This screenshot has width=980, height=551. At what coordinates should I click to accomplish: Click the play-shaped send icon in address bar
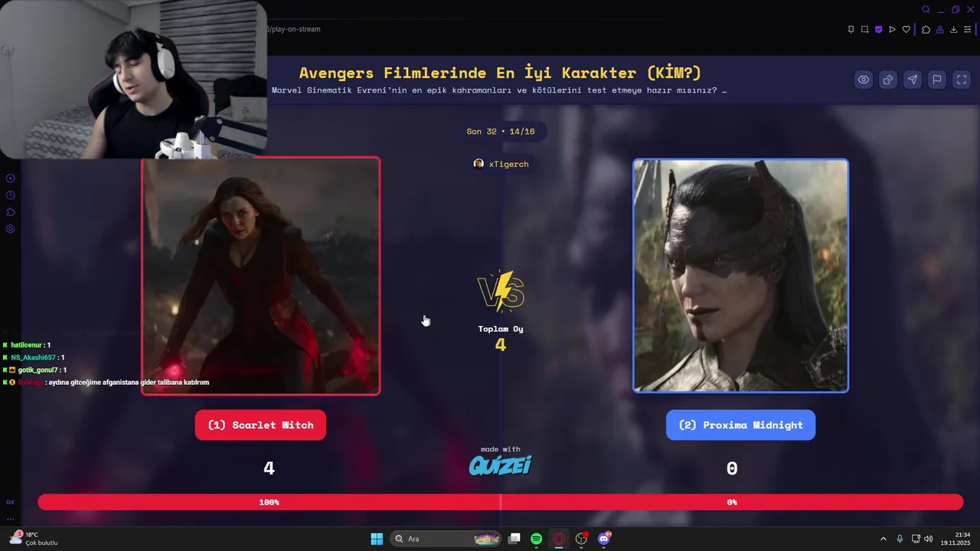(892, 30)
